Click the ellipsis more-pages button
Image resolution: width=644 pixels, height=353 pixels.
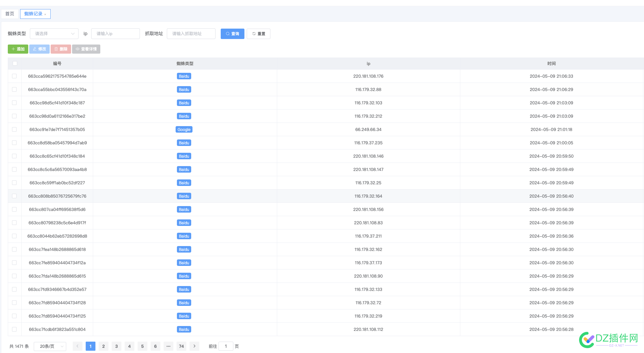pyautogui.click(x=168, y=346)
